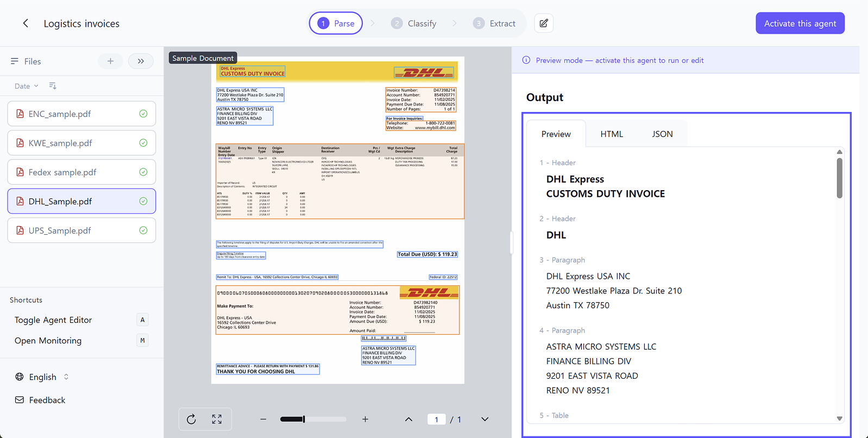Go to next page with down chevron
Image resolution: width=868 pixels, height=438 pixels.
click(x=485, y=419)
